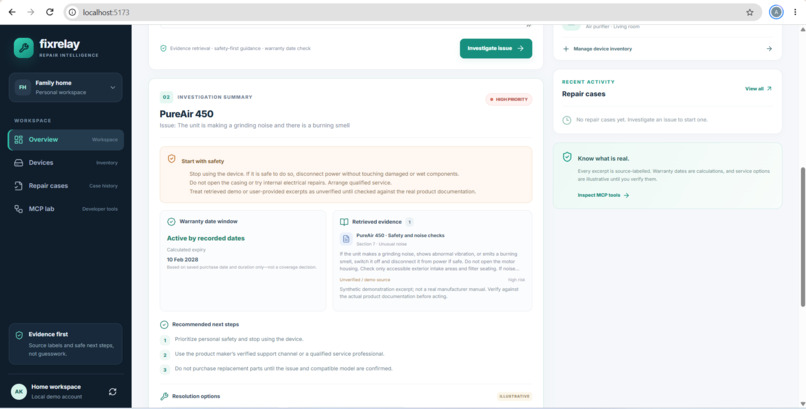Click the Resolution options wrench icon

click(164, 396)
